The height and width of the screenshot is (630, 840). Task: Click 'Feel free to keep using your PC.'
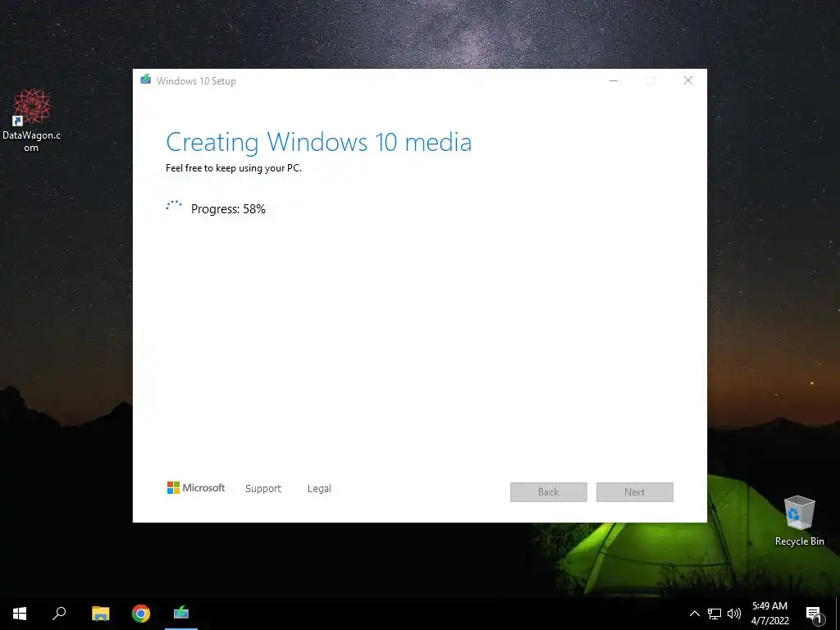pyautogui.click(x=234, y=168)
